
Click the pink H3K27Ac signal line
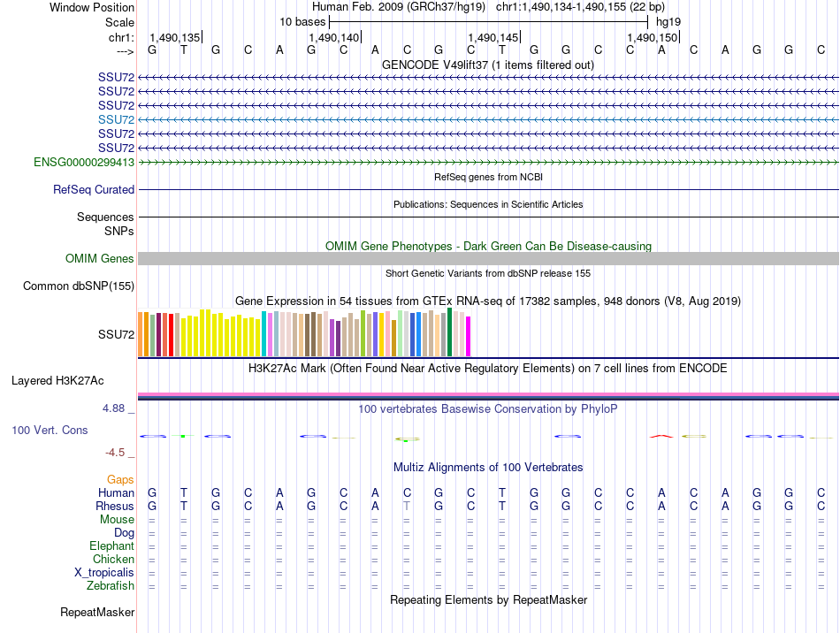pyautogui.click(x=487, y=394)
